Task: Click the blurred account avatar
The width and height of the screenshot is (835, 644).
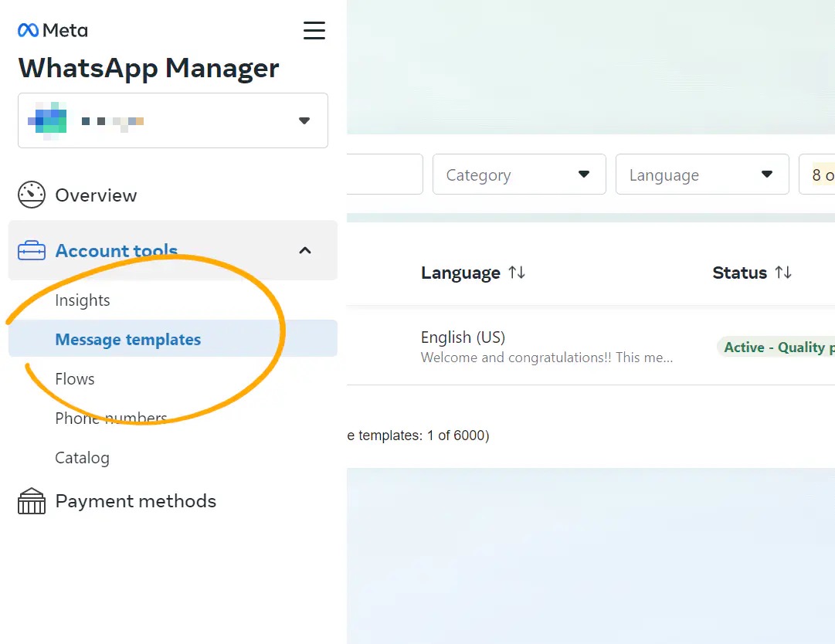Action: (47, 120)
